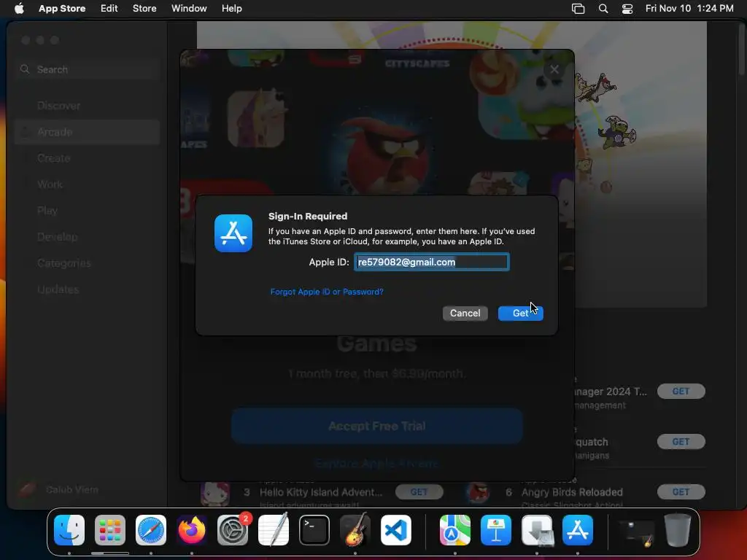Click Forgot Apple ID or Password link
Viewport: 747px width, 560px height.
tap(327, 292)
